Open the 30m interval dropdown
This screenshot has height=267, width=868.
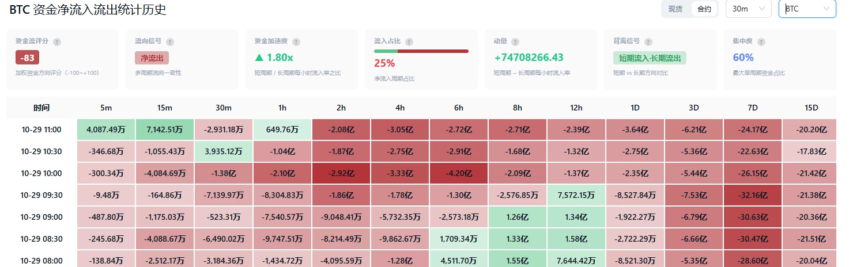(748, 9)
